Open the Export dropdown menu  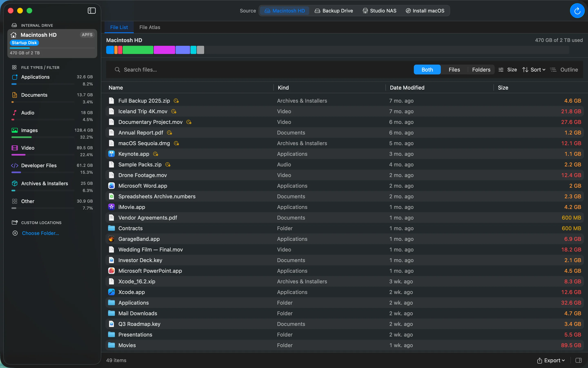point(551,360)
